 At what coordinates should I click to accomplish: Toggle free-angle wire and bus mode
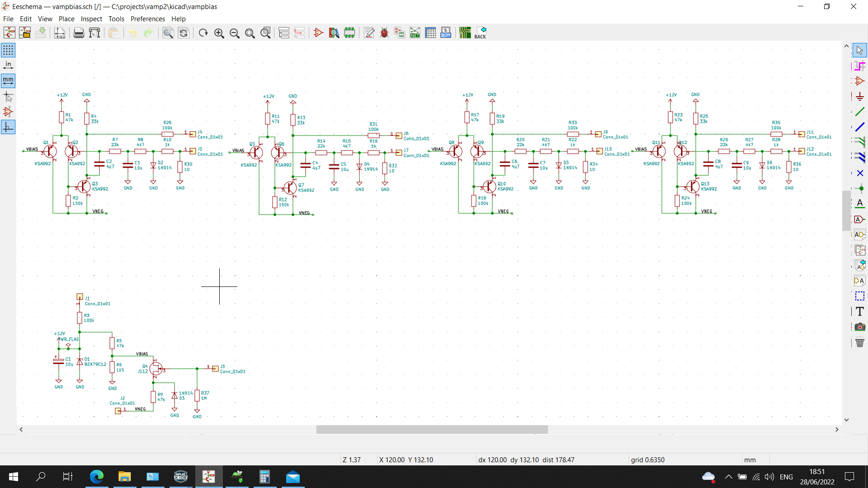pos(8,127)
